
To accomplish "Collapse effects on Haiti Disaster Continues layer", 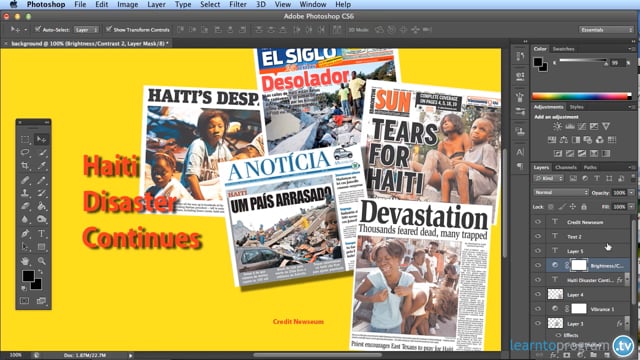I will coord(628,280).
